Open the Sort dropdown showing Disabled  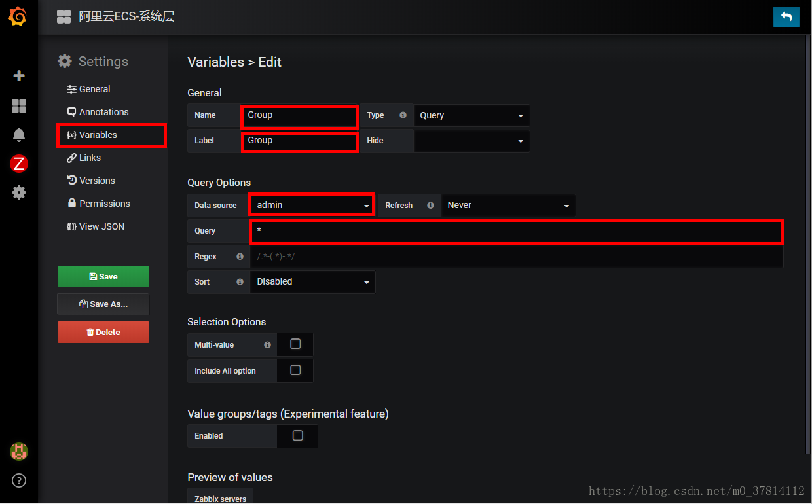click(312, 282)
